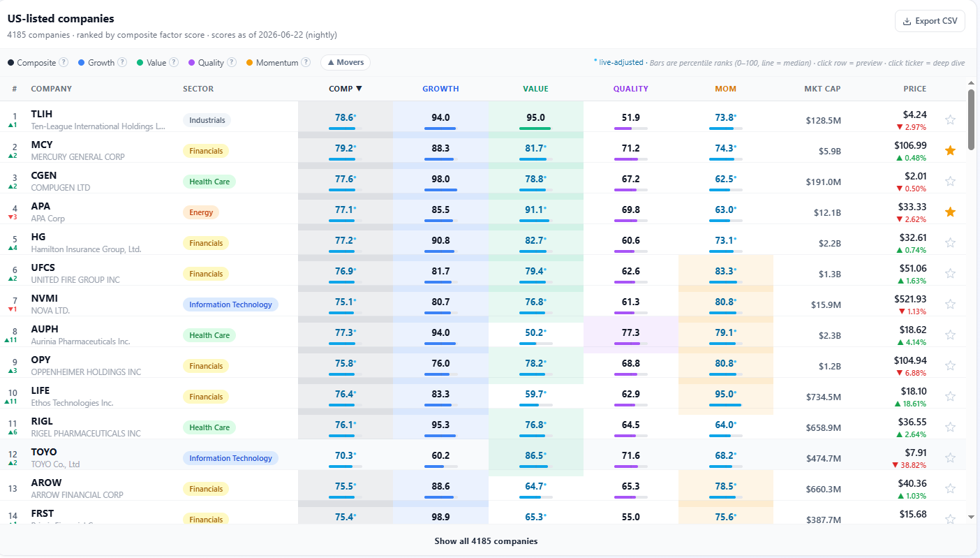This screenshot has height=558, width=980.
Task: Click LIFE rank change up 11
Action: coord(12,402)
